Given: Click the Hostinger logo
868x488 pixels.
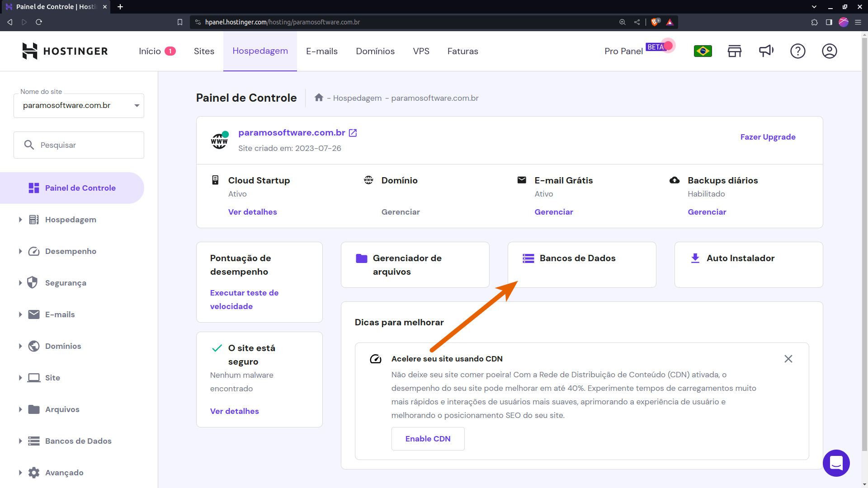Looking at the screenshot, I should pos(65,51).
